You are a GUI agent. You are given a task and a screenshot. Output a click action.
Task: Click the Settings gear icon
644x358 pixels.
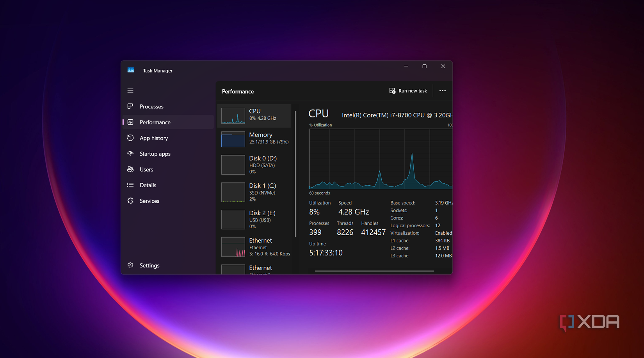point(130,265)
